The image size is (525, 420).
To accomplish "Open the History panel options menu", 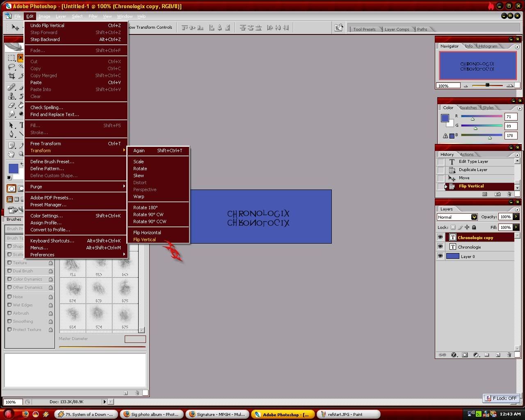I will coord(517,155).
